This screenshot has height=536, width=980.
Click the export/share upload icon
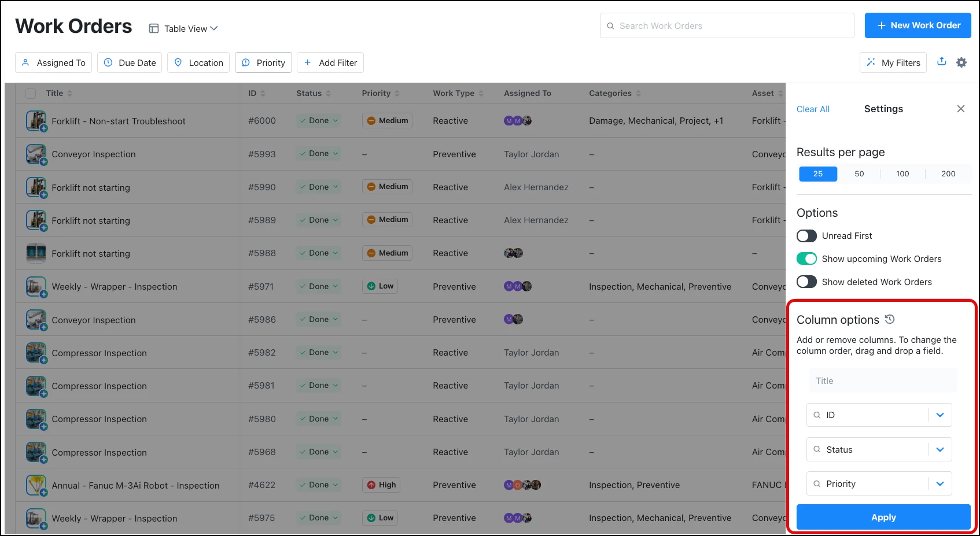click(942, 61)
